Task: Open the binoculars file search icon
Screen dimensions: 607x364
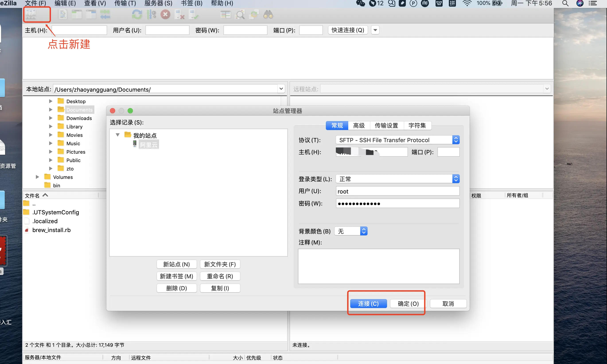Action: point(268,15)
